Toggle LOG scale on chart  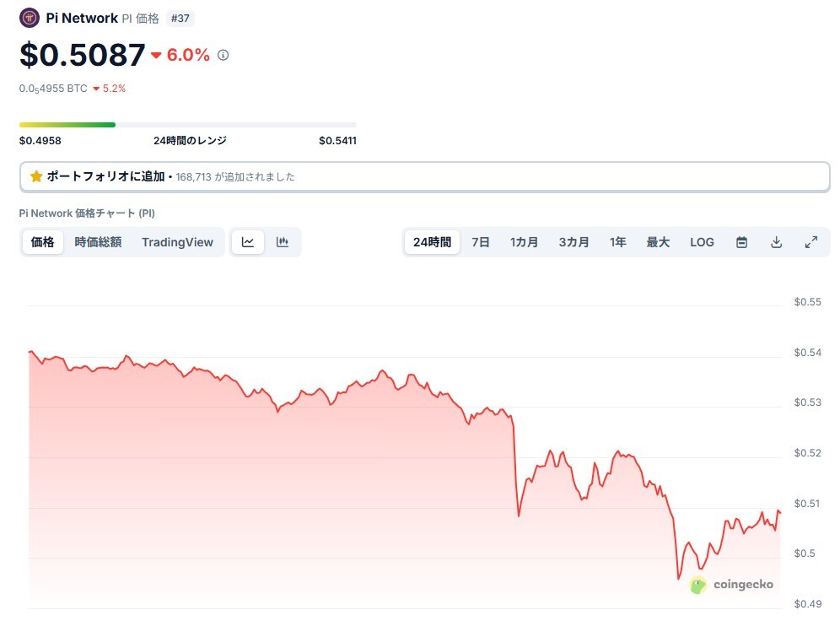click(x=702, y=242)
